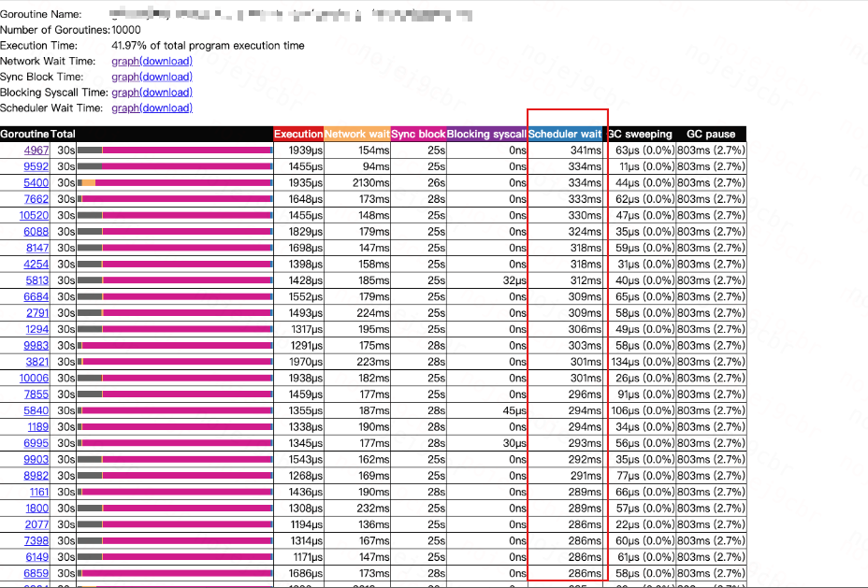Open goroutine 9983 link
The width and height of the screenshot is (868, 588).
pos(36,346)
